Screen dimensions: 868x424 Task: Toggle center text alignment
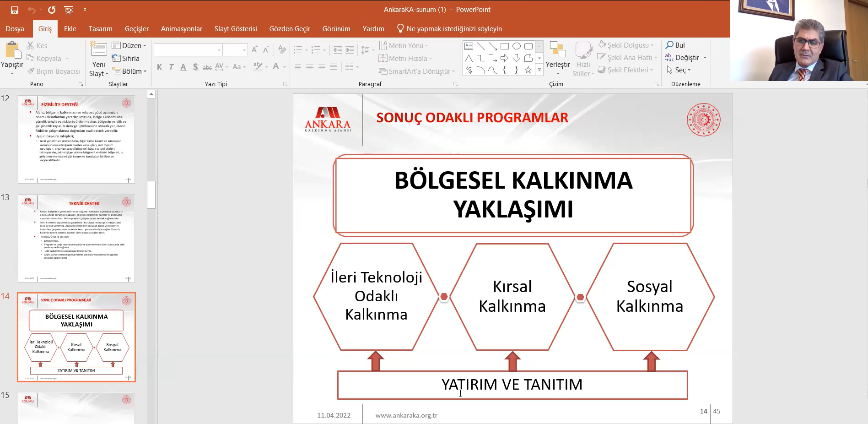tap(310, 67)
